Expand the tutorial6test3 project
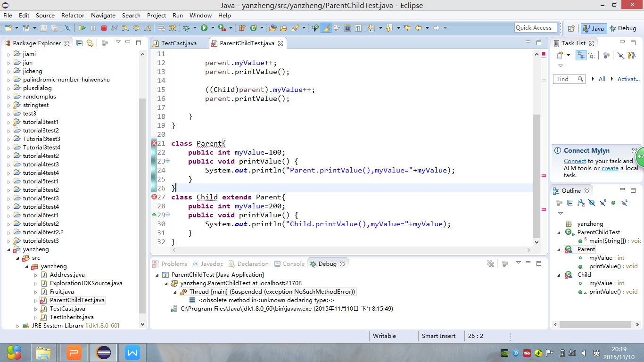Viewport: 644px width, 362px height. point(8,241)
